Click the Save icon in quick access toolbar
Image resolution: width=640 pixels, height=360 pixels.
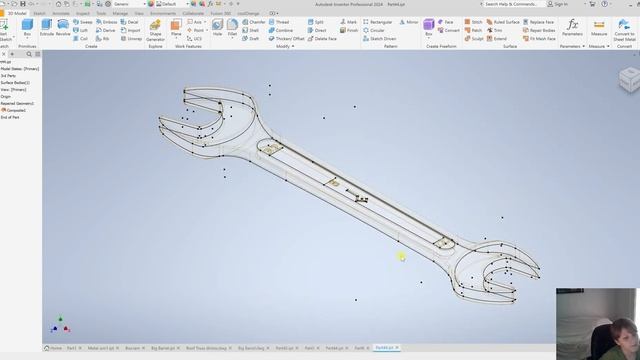pos(23,4)
